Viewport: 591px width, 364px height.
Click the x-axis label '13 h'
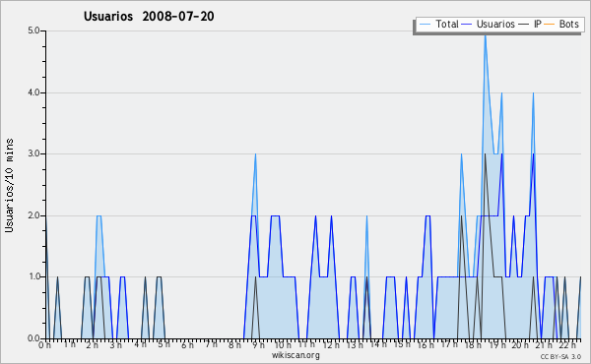pyautogui.click(x=355, y=345)
